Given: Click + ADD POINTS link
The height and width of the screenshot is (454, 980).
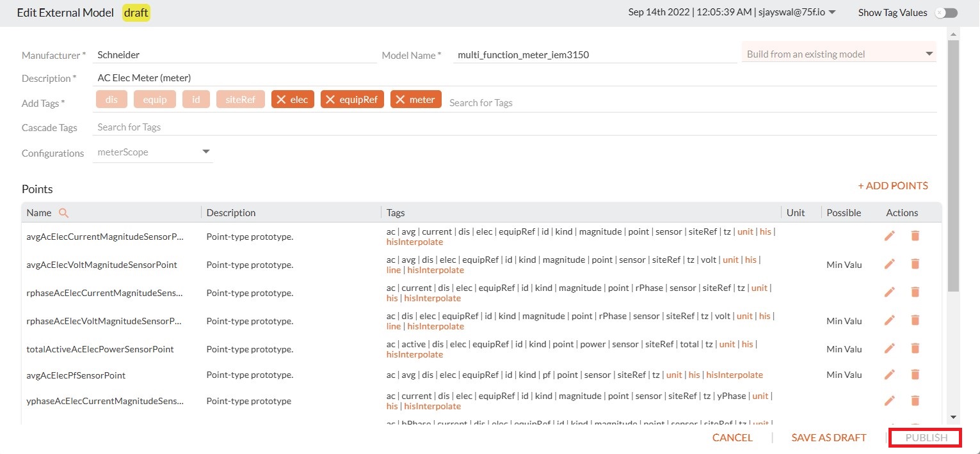Looking at the screenshot, I should click(893, 185).
